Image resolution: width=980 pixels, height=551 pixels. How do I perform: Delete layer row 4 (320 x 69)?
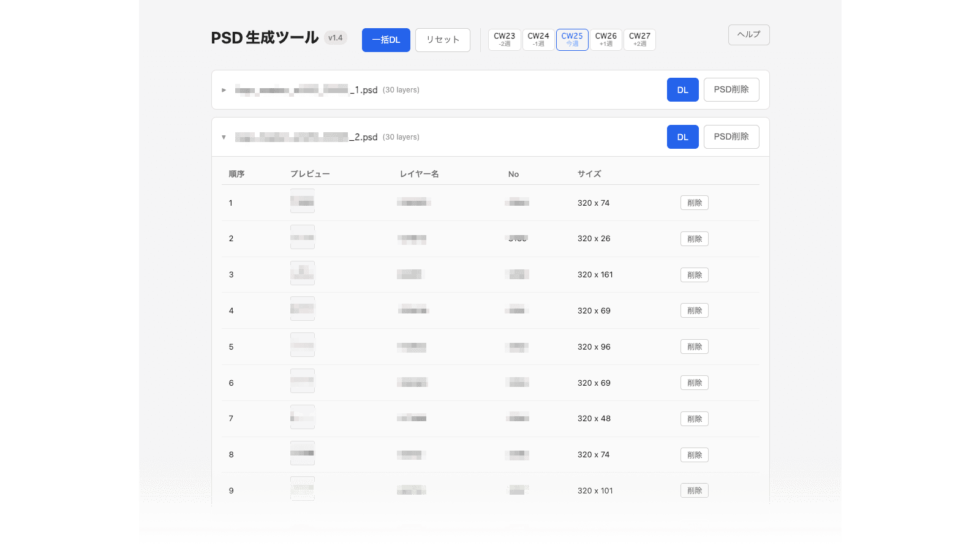695,310
